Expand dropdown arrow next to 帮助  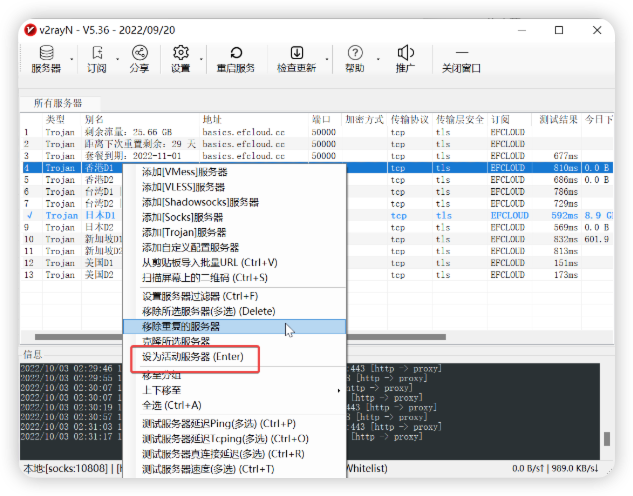378,59
